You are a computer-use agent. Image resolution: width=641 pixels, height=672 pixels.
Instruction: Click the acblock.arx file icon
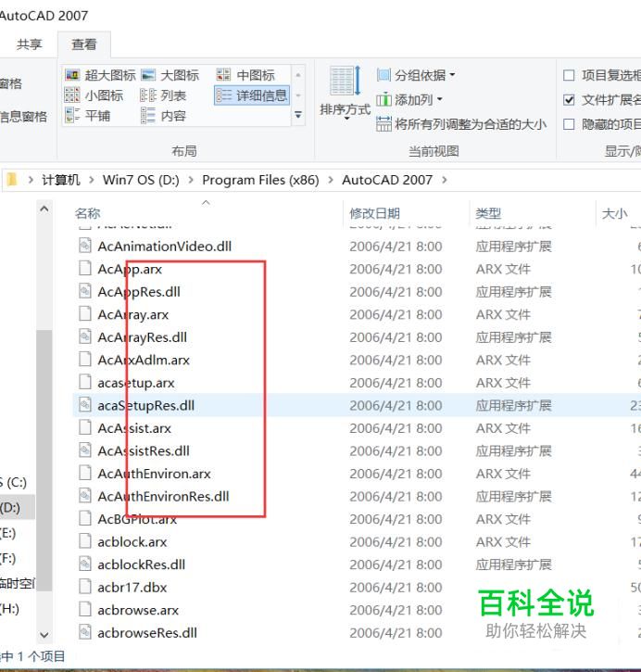tap(85, 541)
